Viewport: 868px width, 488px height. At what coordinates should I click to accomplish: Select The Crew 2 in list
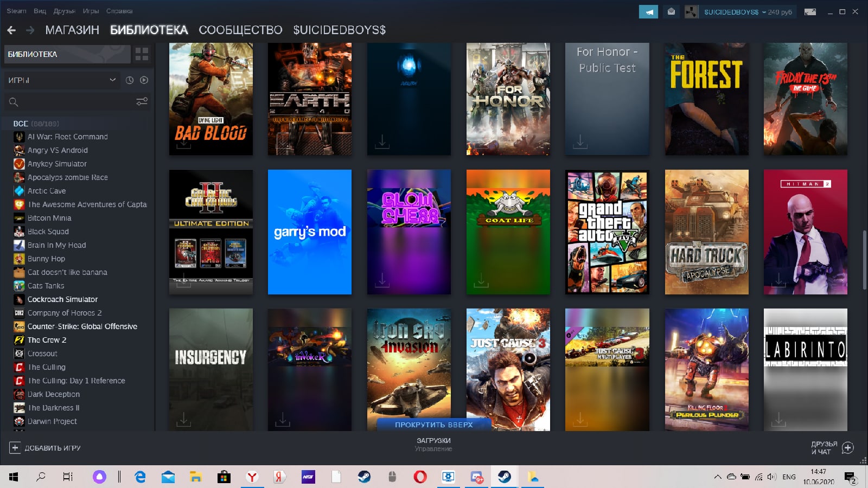47,340
